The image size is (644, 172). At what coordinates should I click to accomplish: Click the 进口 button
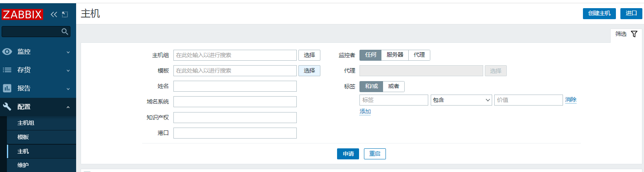pos(631,13)
